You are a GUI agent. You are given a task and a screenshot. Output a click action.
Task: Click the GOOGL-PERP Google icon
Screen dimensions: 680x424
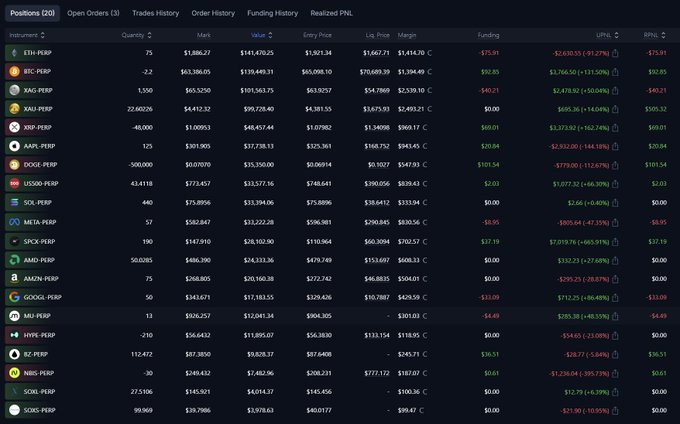(14, 297)
